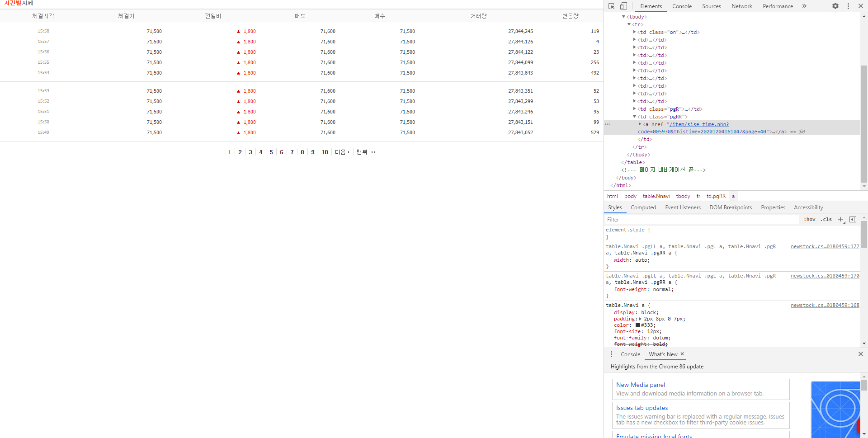Select body in the breadcrumb

click(630, 196)
